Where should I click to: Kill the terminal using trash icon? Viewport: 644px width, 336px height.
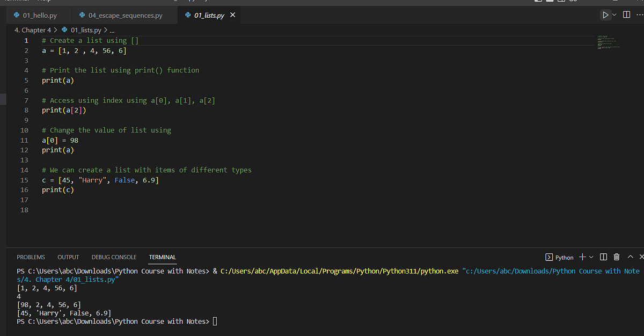[x=616, y=258]
